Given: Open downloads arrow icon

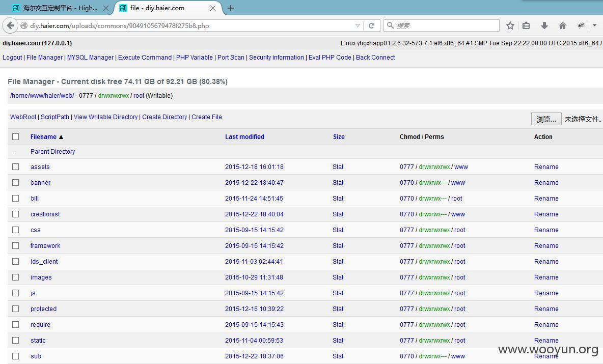Looking at the screenshot, I should pyautogui.click(x=544, y=26).
